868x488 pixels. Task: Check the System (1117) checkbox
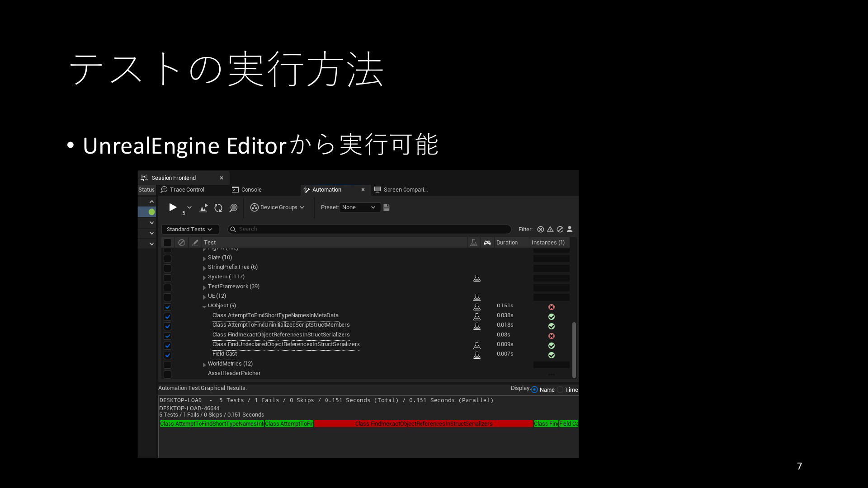(x=167, y=278)
